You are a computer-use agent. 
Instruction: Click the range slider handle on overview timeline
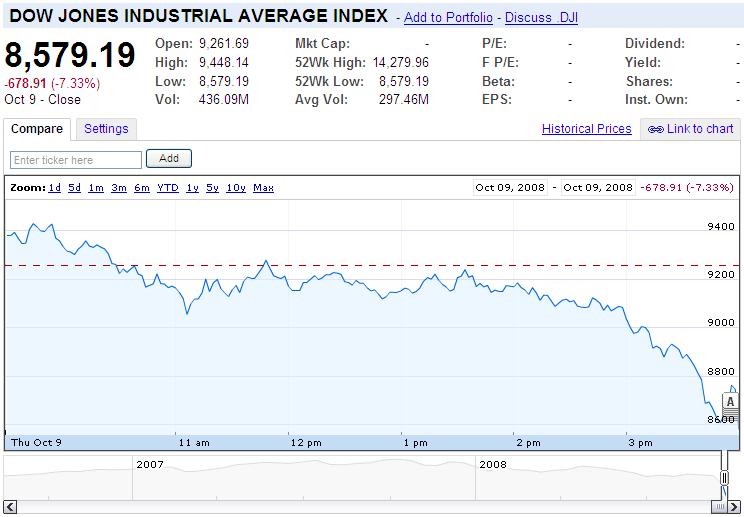coord(725,478)
